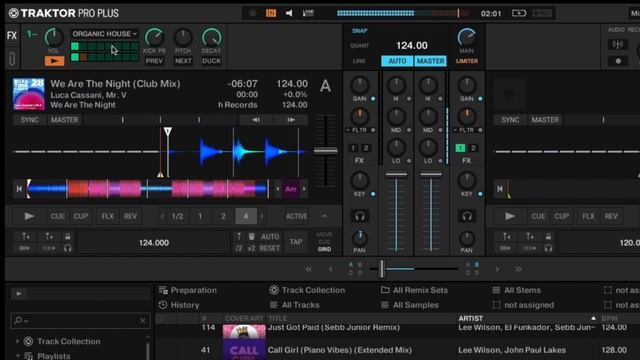The width and height of the screenshot is (640, 360).
Task: Click deck A CUE button
Action: pos(58,216)
